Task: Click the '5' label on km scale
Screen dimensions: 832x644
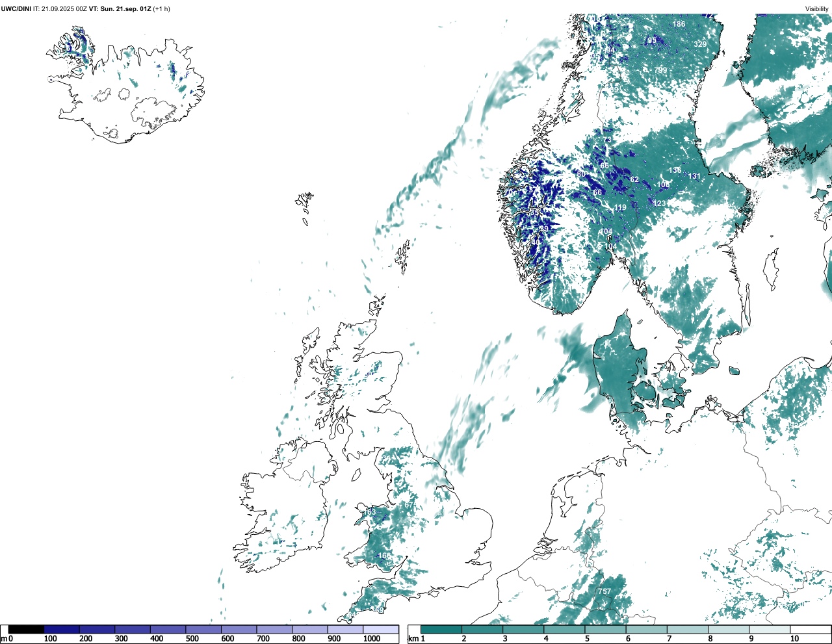Action: (587, 639)
